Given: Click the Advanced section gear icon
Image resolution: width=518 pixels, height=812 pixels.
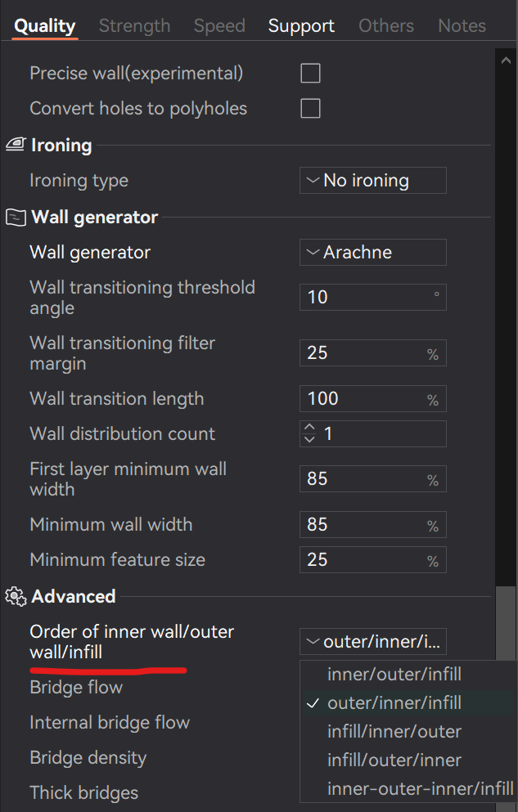Looking at the screenshot, I should (x=16, y=597).
